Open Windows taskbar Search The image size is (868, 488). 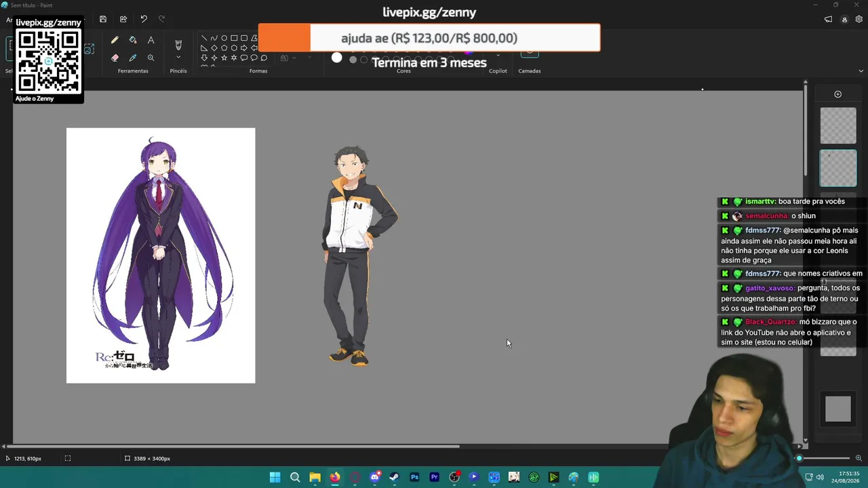click(295, 477)
